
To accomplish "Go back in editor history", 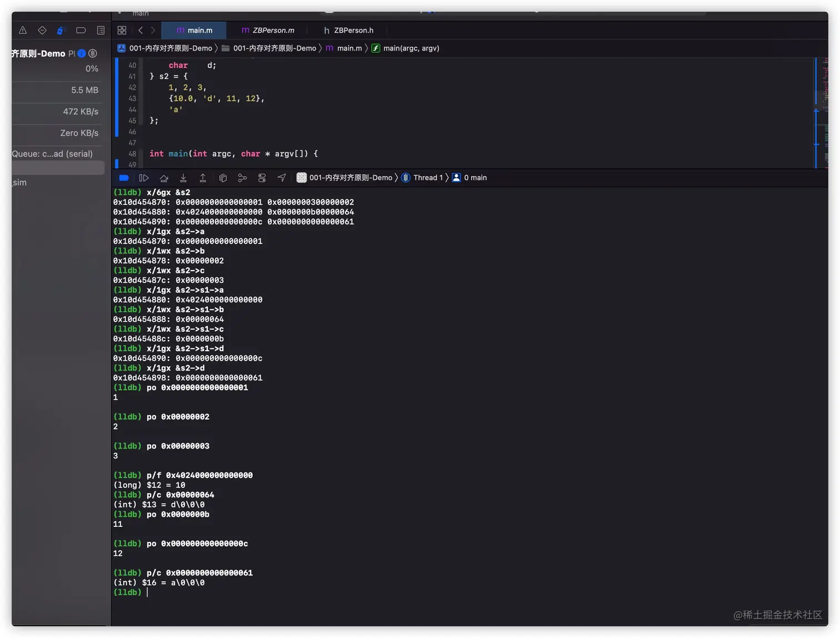I will [141, 31].
